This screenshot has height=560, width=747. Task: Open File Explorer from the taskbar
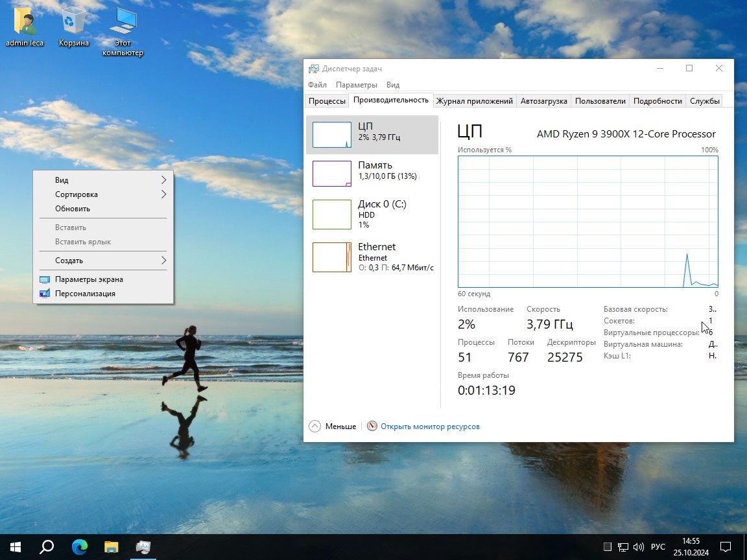[x=112, y=547]
